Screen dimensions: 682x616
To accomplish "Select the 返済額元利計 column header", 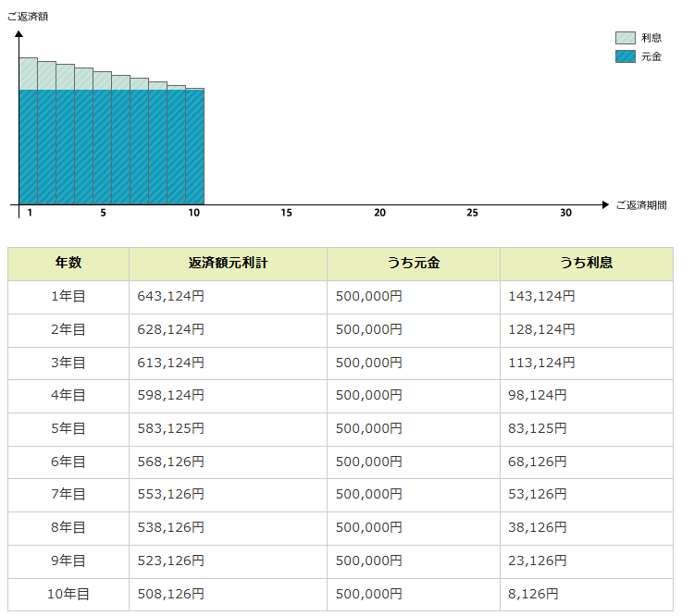I will (x=228, y=264).
